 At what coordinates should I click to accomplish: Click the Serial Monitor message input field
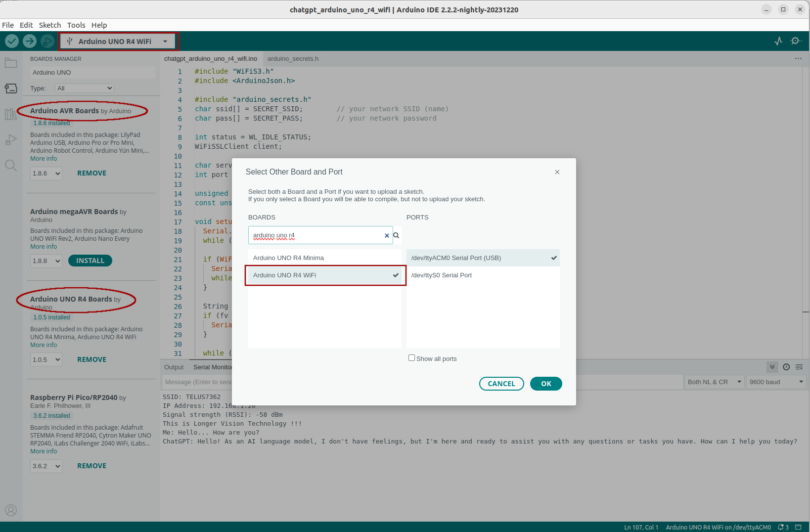click(423, 382)
